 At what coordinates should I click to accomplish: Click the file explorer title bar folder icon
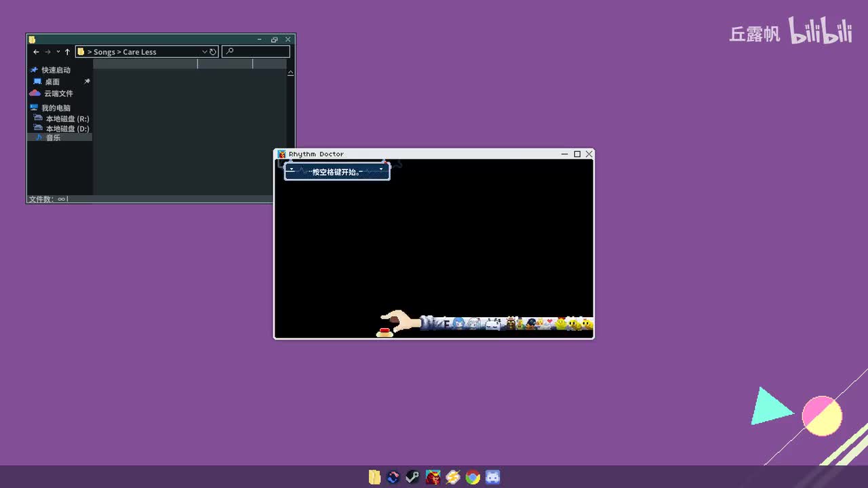32,39
